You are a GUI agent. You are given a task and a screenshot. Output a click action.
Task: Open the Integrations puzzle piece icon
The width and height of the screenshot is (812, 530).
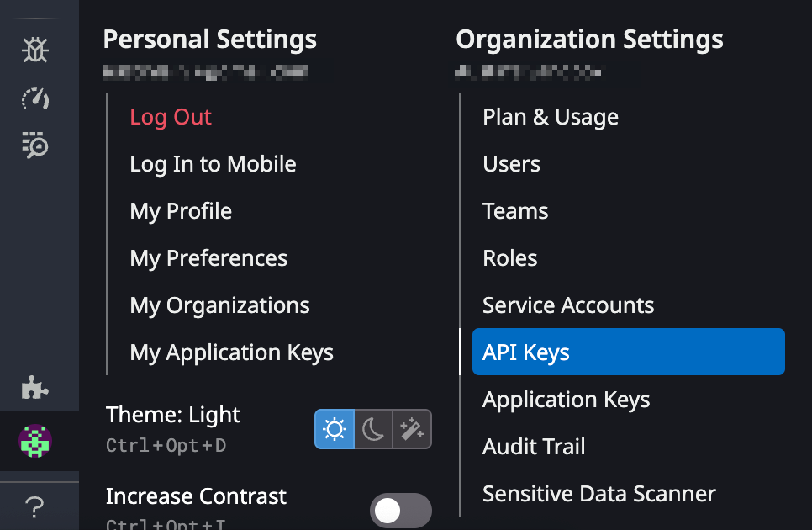coord(34,388)
